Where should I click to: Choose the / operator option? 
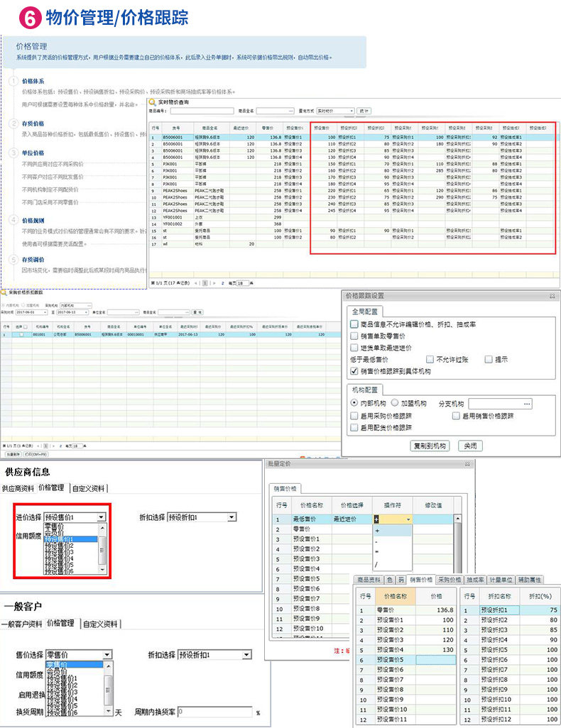pos(393,564)
